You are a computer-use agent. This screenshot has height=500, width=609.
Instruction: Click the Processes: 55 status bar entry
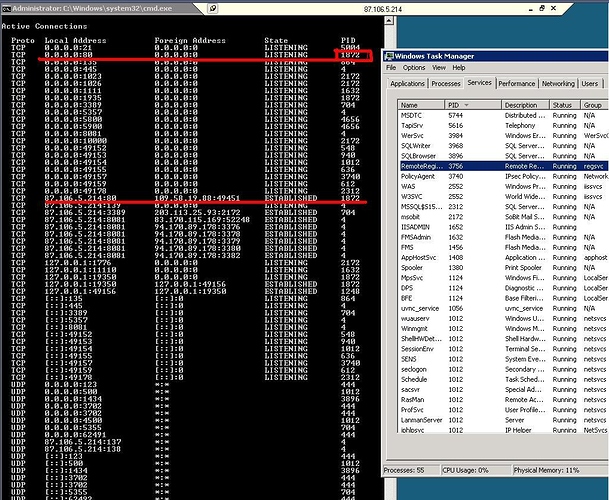coord(411,470)
